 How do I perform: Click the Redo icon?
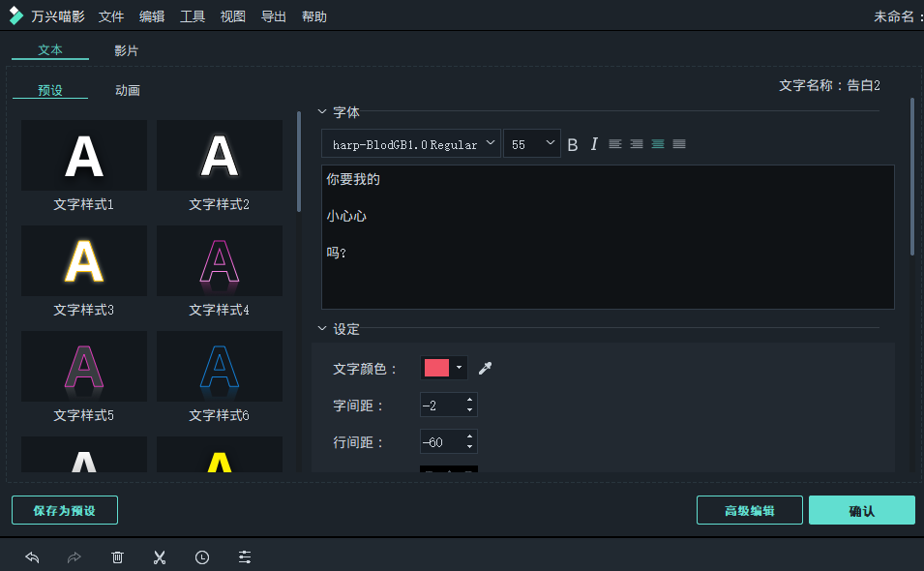pyautogui.click(x=75, y=556)
